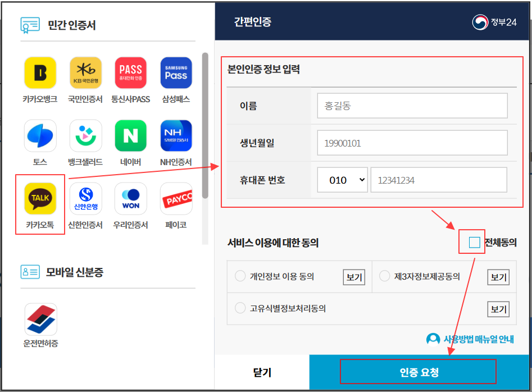
Task: Click the 이름 input field
Action: click(x=412, y=106)
